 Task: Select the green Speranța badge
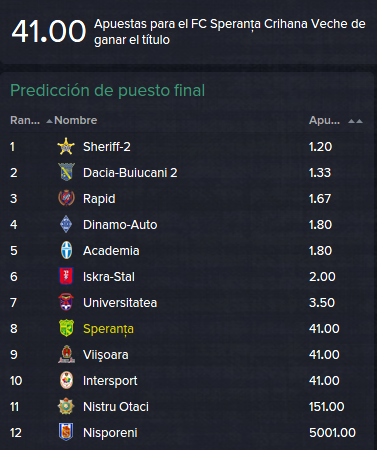click(x=66, y=328)
